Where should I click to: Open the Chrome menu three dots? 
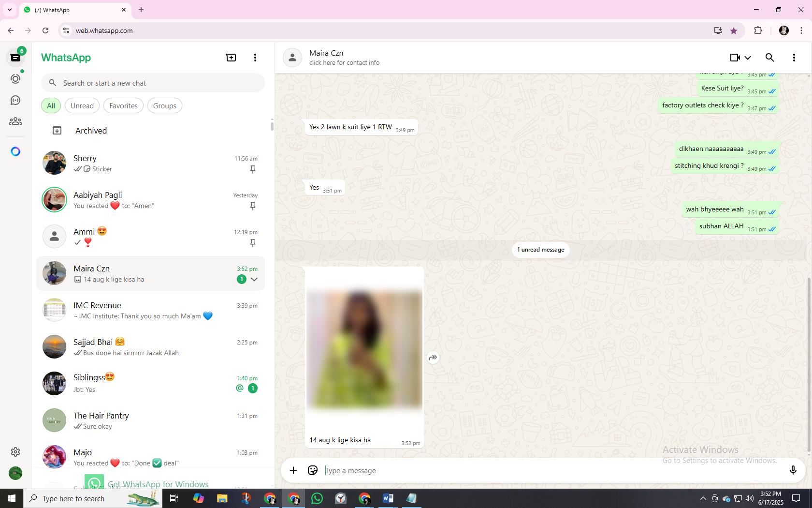(801, 30)
